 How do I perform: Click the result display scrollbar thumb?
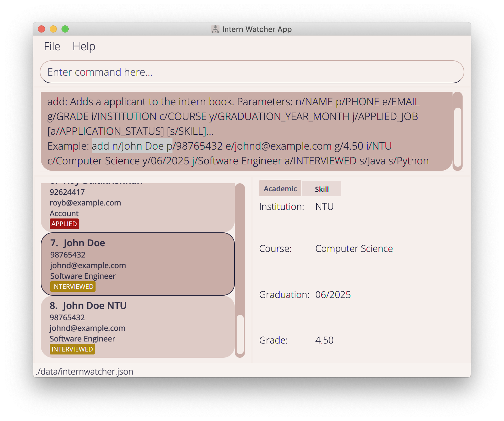point(458,137)
